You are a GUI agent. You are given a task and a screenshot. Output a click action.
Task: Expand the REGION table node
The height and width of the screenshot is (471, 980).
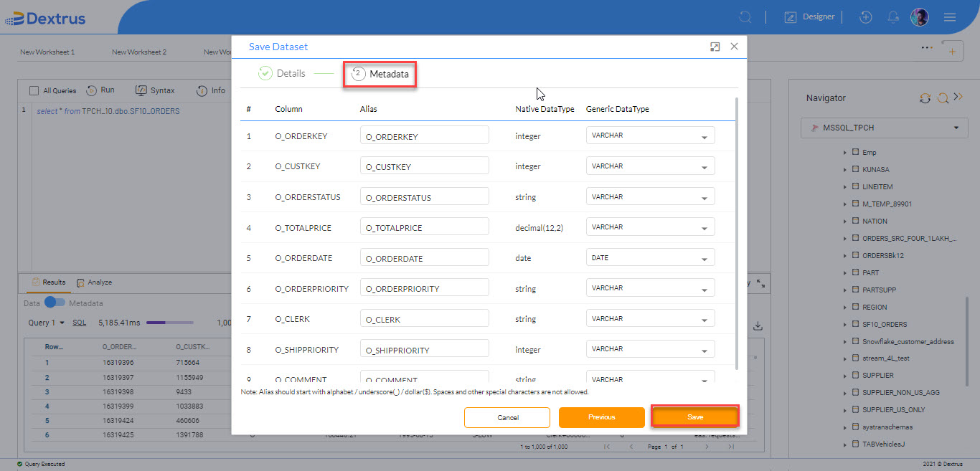[x=844, y=307]
